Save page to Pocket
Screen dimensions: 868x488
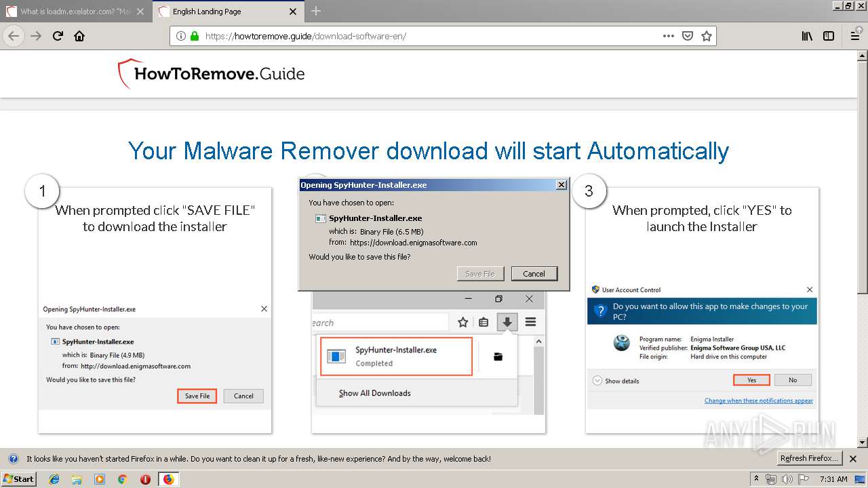coord(688,36)
